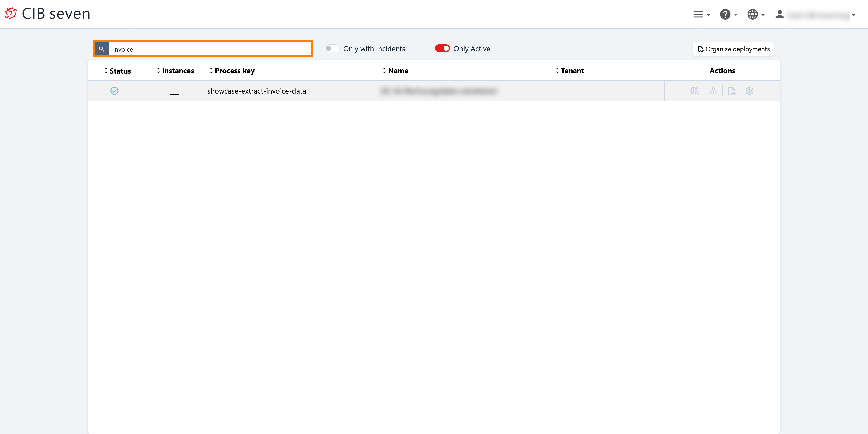The height and width of the screenshot is (434, 868).
Task: Click the invoice search input field
Action: point(210,49)
